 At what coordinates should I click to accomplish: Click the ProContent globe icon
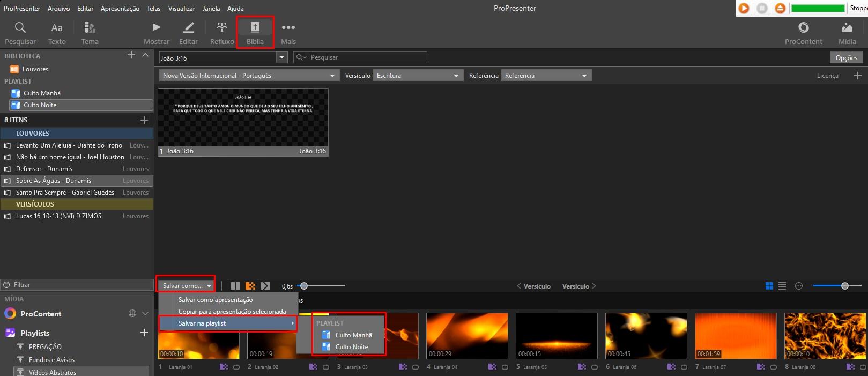tap(132, 313)
